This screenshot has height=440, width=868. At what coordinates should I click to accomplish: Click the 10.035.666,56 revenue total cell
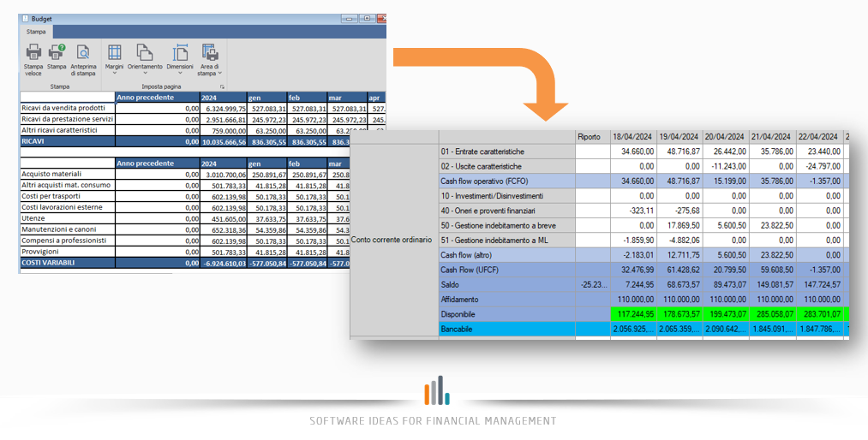point(223,142)
